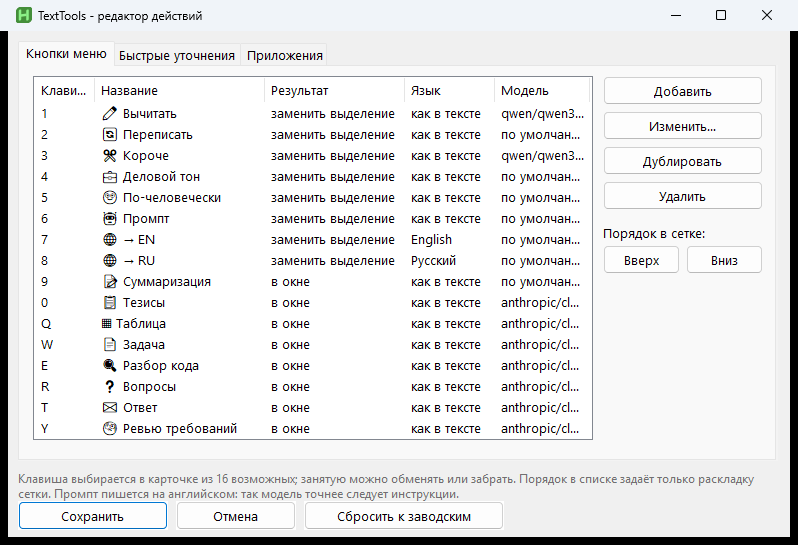
Task: Switch to the Быстрые уточнения tab
Action: (x=177, y=55)
